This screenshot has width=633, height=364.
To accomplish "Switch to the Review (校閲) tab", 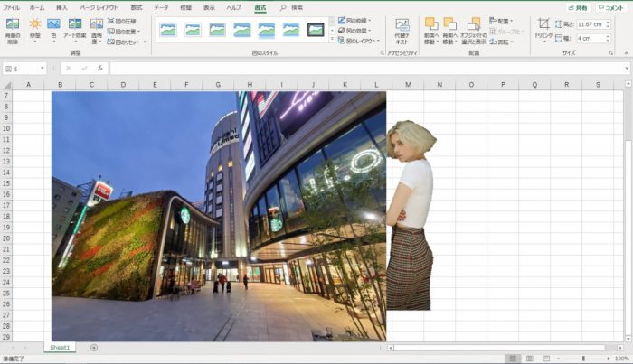I will pyautogui.click(x=185, y=7).
